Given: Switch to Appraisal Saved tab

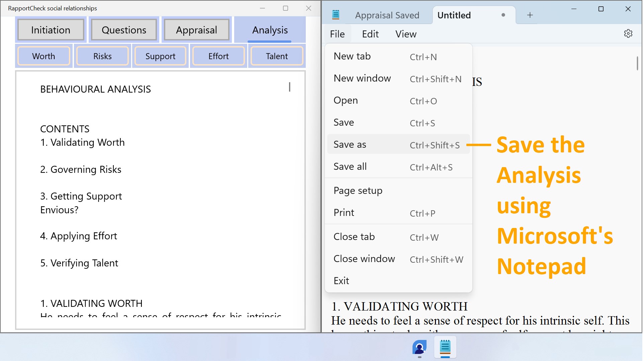Looking at the screenshot, I should tap(387, 15).
